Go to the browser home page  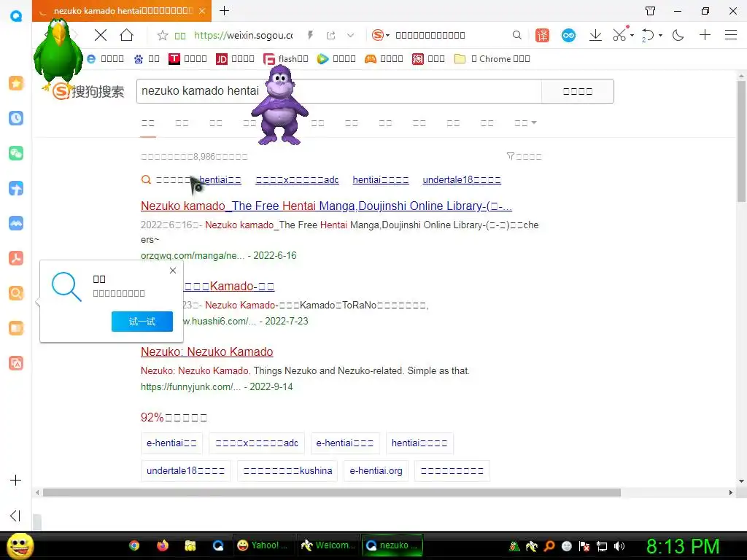coord(127,35)
